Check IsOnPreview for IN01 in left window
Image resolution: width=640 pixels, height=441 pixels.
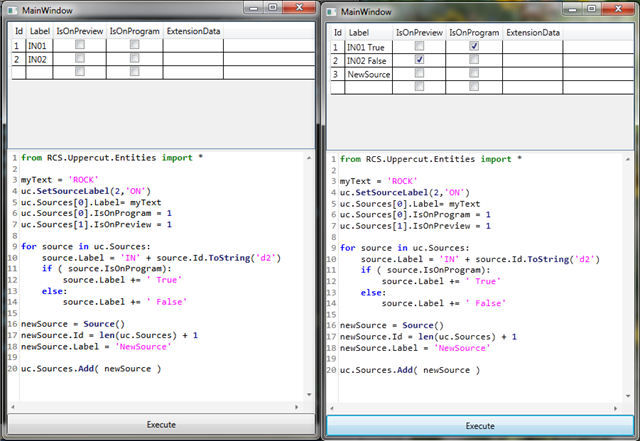pyautogui.click(x=80, y=45)
